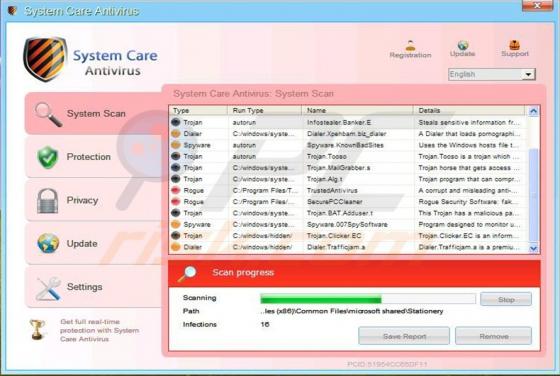Click threat icon for SecurePCCleaner row
The image size is (560, 376).
175,202
